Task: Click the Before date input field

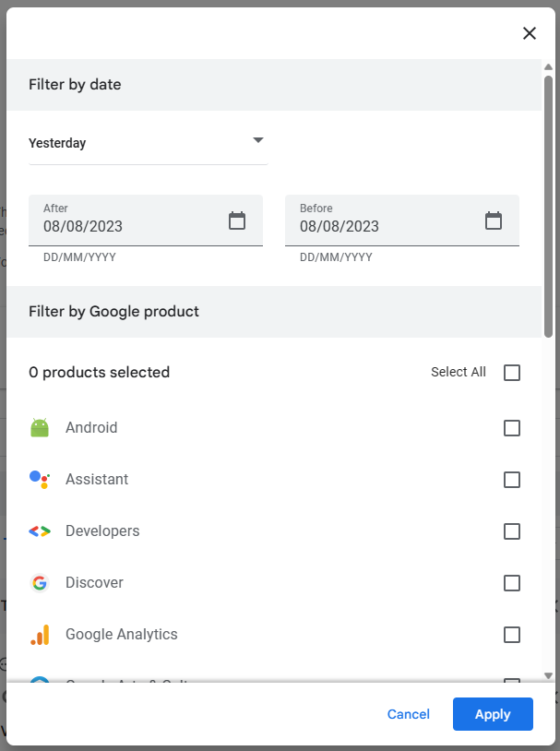Action: pyautogui.click(x=402, y=221)
